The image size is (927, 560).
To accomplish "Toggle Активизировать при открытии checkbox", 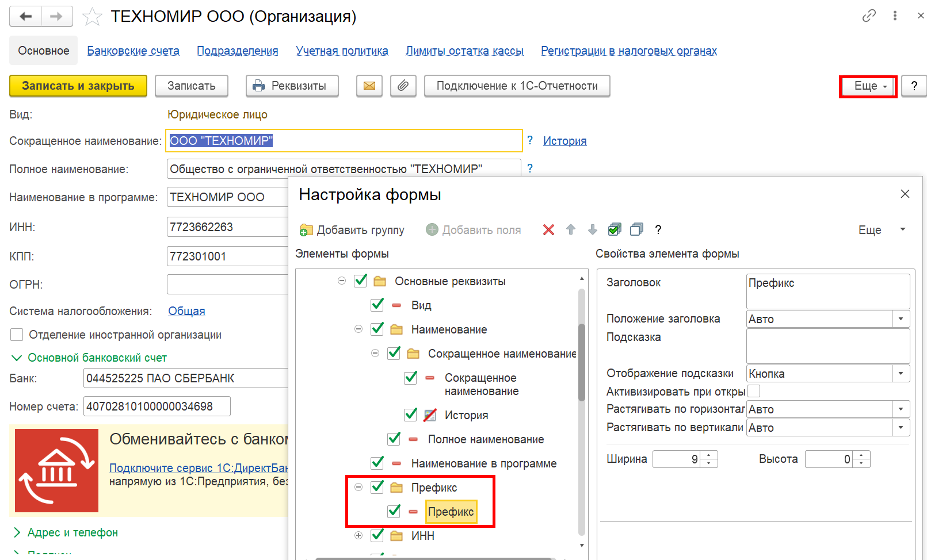I will tap(754, 391).
